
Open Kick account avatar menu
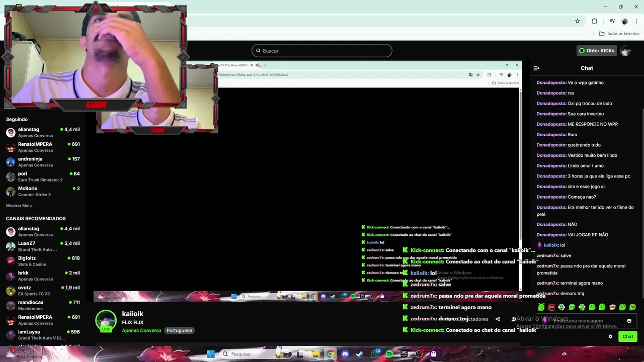[625, 51]
